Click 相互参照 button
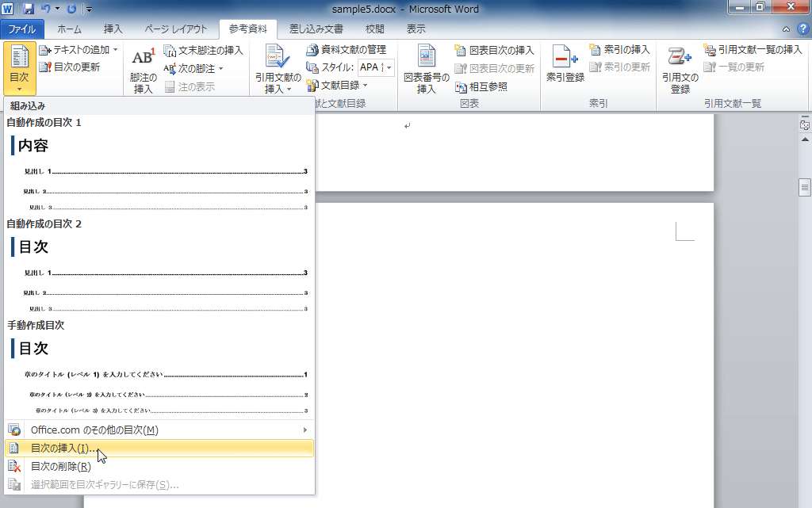 pos(481,86)
